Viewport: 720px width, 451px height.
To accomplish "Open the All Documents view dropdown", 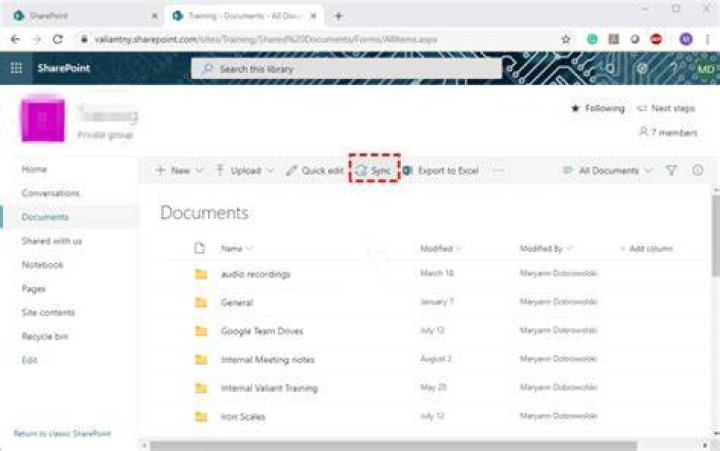I will click(607, 170).
